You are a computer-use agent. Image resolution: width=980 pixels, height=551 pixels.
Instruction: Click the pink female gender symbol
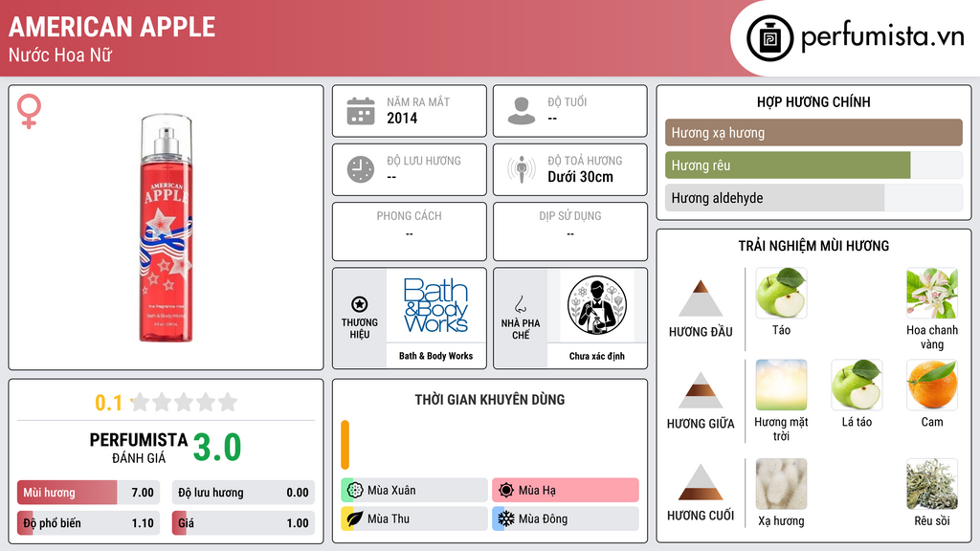pos(29,111)
